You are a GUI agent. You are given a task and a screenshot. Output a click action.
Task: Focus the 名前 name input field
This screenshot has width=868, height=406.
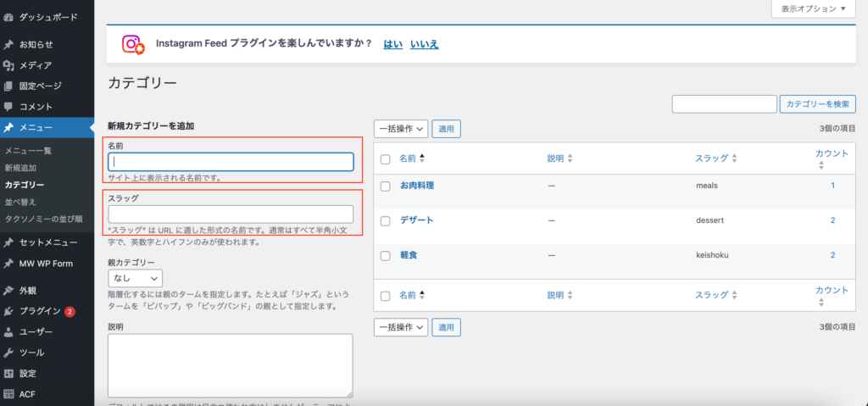(231, 162)
